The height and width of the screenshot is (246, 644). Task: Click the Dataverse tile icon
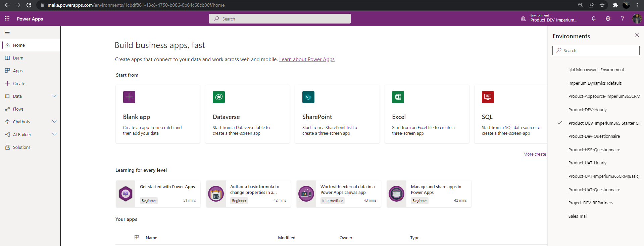pyautogui.click(x=219, y=97)
